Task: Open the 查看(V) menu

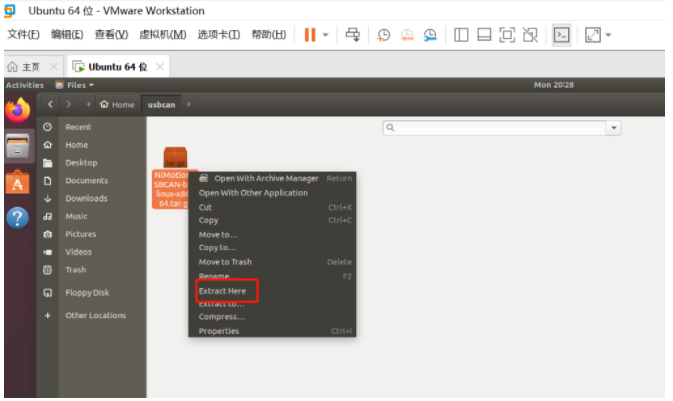Action: [x=111, y=34]
